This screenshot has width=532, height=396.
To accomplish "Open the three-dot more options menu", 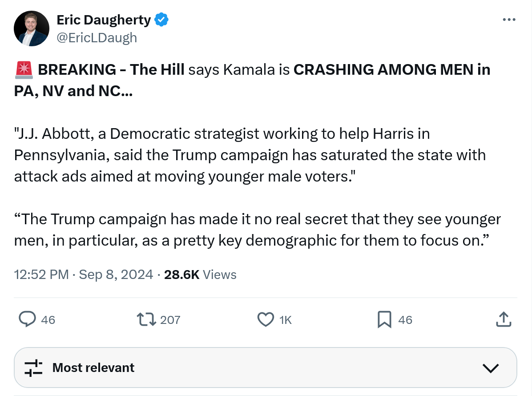I will pos(508,20).
